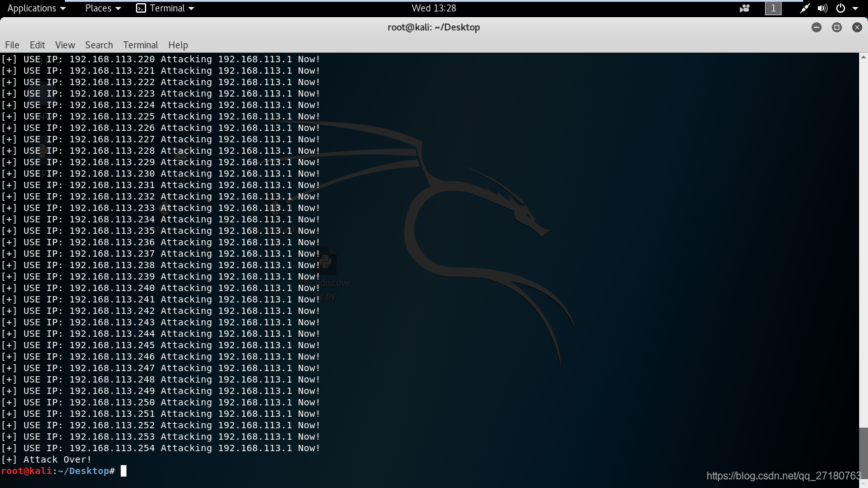Open the volume speaker icon
The width and height of the screenshot is (868, 488).
coord(822,8)
